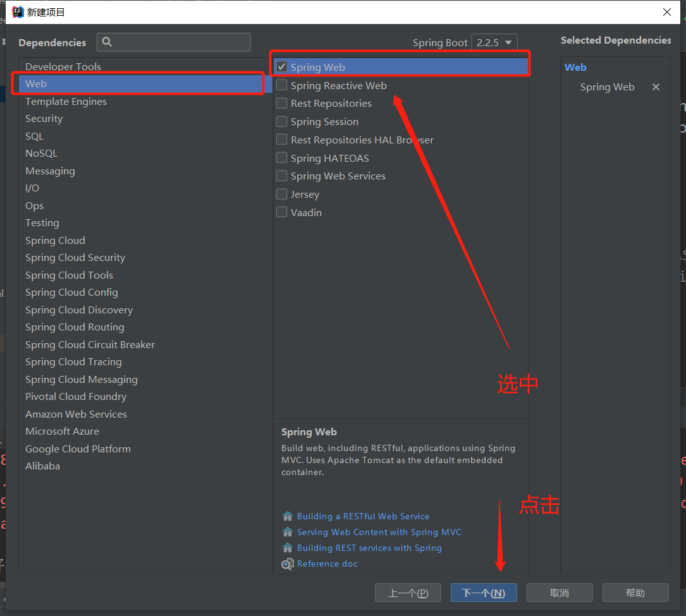Check Rest Repositories HAL Browser
Screen dimensions: 686x616
[x=282, y=140]
